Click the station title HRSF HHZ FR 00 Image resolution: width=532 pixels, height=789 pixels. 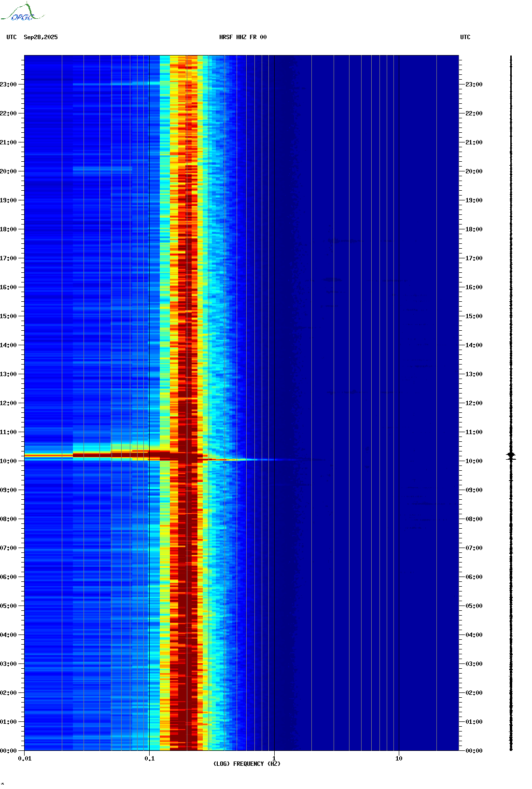pos(243,37)
